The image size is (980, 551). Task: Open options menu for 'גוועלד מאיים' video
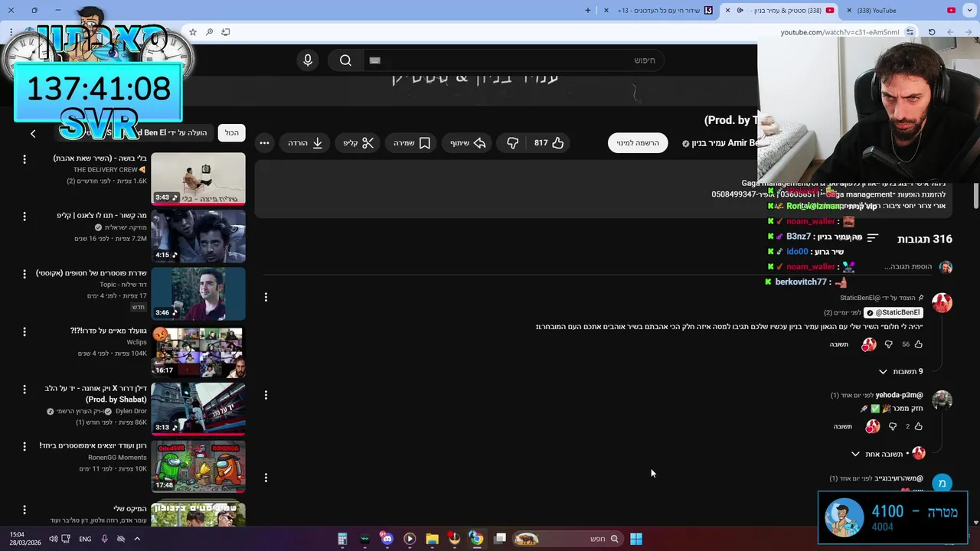click(x=24, y=331)
